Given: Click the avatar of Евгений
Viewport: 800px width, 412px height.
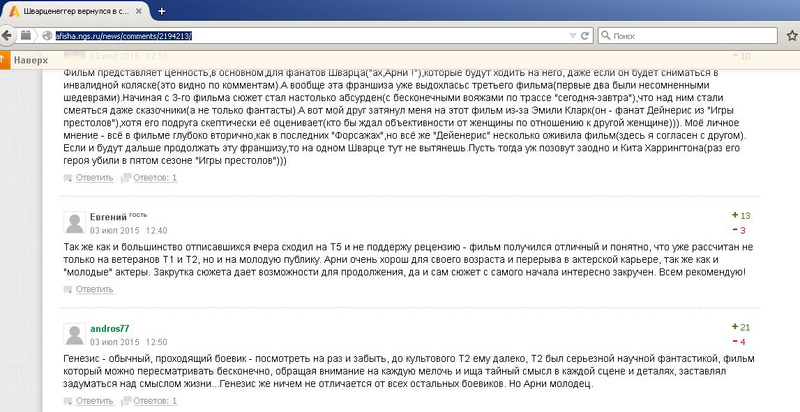Looking at the screenshot, I should pos(74,223).
